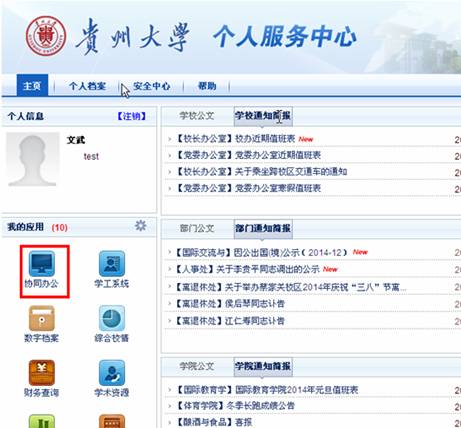
Task: Open the 数字档案 application icon
Action: (42, 318)
